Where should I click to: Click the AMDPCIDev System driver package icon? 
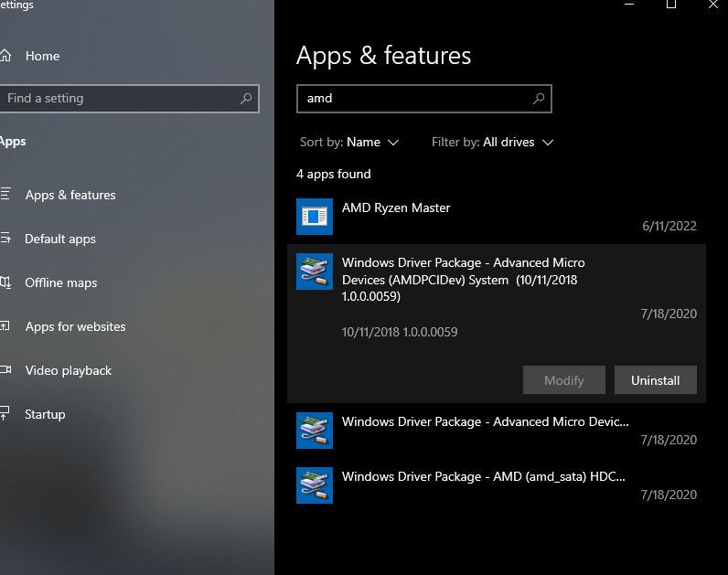tap(315, 272)
